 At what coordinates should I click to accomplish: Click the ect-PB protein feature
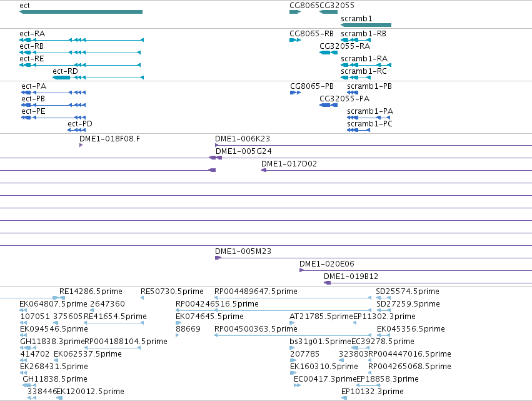point(54,105)
